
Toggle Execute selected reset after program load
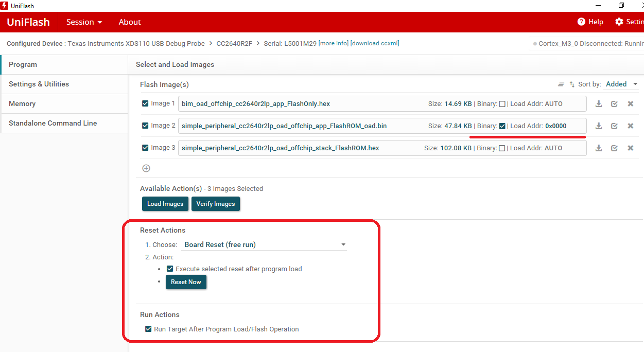170,269
